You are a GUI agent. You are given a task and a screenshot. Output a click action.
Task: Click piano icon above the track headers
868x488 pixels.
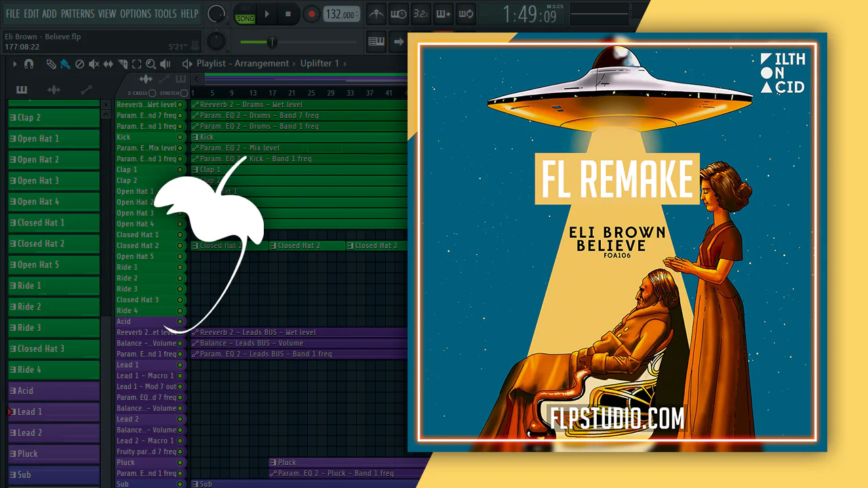click(x=180, y=79)
